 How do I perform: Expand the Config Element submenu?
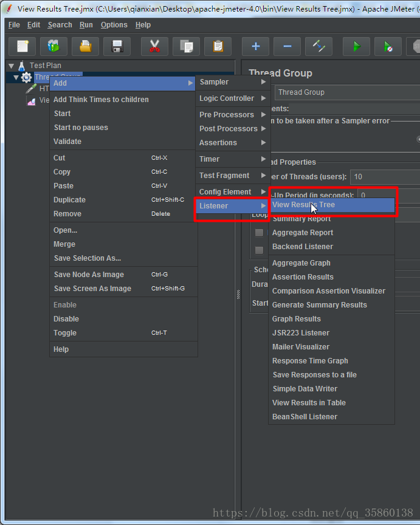click(233, 192)
